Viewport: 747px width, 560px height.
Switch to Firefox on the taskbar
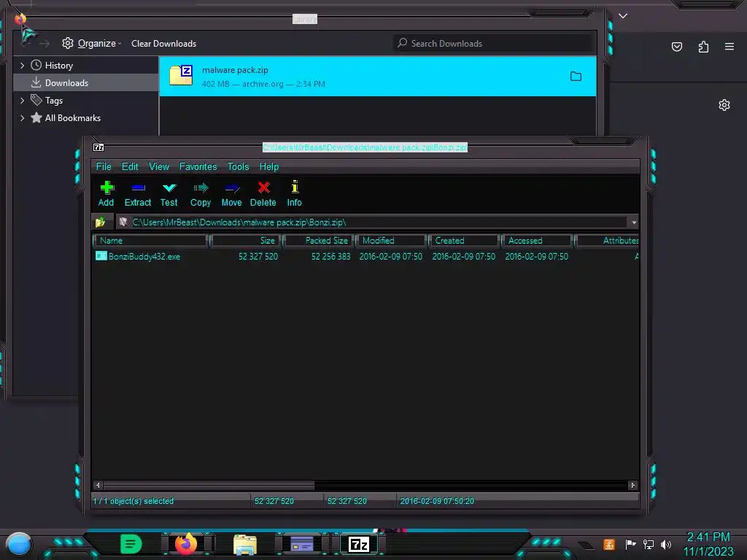(186, 544)
